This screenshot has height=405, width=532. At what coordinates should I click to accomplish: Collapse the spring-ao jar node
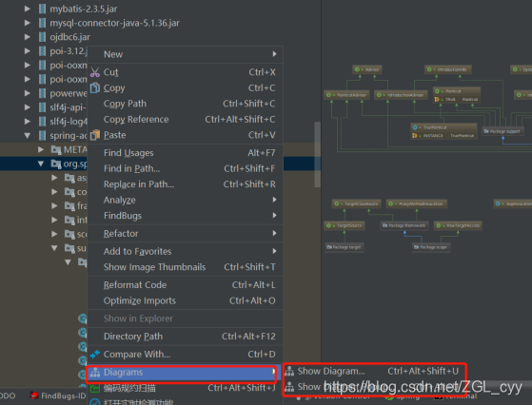[28, 136]
